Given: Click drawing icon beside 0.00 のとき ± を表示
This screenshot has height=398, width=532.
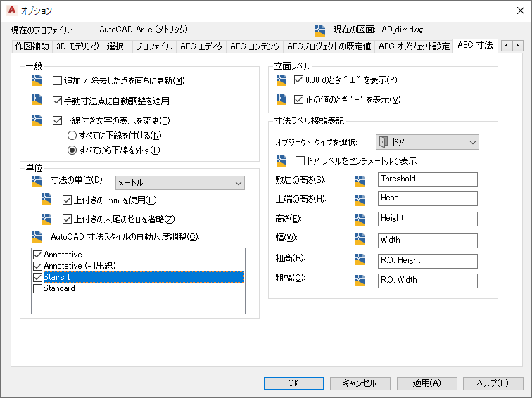Looking at the screenshot, I should (281, 79).
